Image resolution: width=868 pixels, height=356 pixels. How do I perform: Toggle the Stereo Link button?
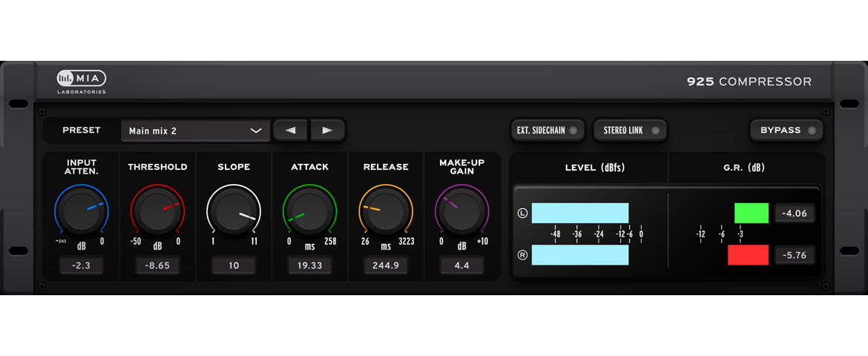coord(630,131)
